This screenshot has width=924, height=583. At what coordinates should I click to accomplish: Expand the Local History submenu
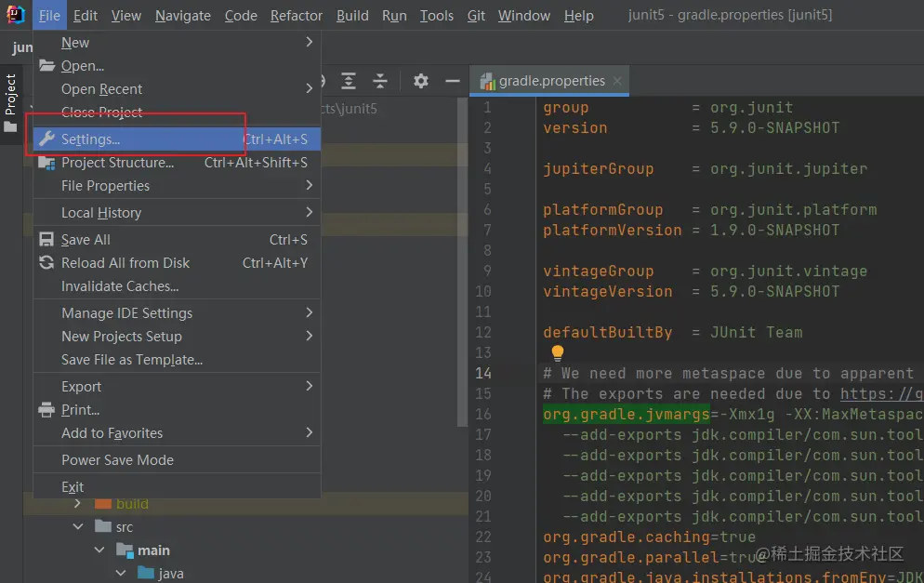click(x=177, y=213)
